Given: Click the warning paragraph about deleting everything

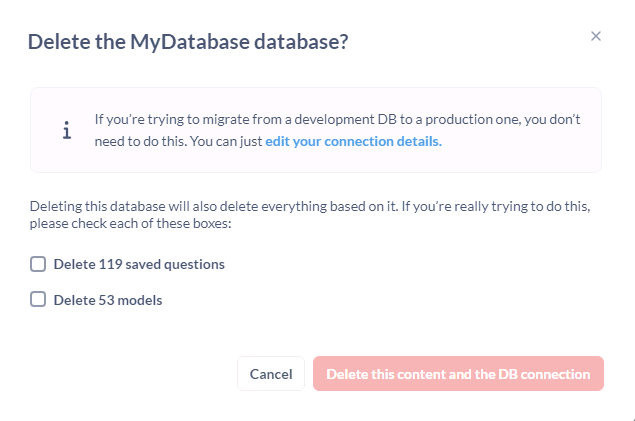Looking at the screenshot, I should 310,215.
